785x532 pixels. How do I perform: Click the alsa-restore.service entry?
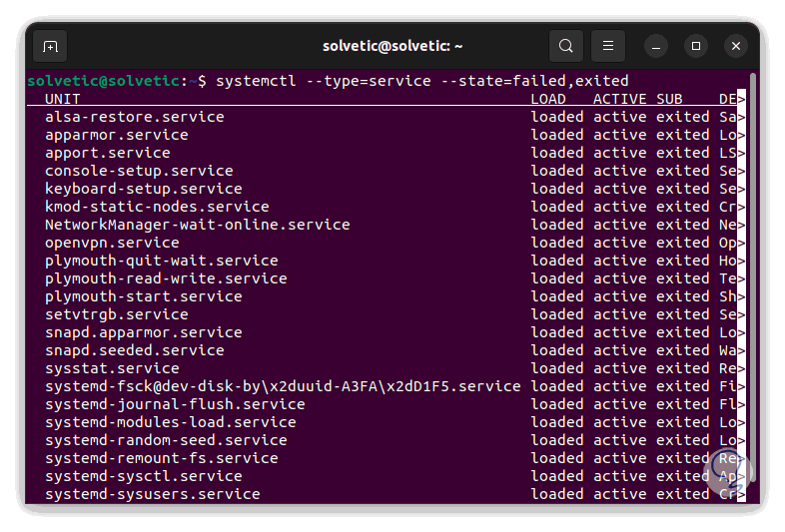(135, 117)
